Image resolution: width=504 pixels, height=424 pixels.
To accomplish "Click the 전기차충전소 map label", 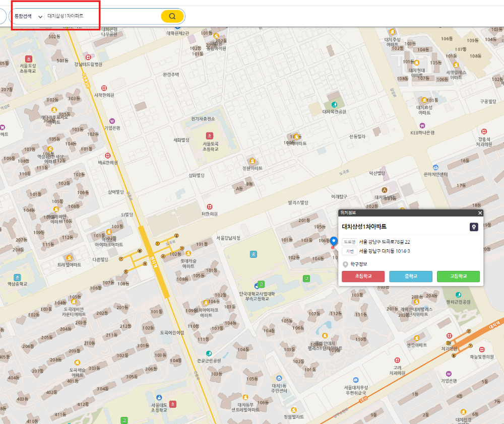I will coord(203,119).
